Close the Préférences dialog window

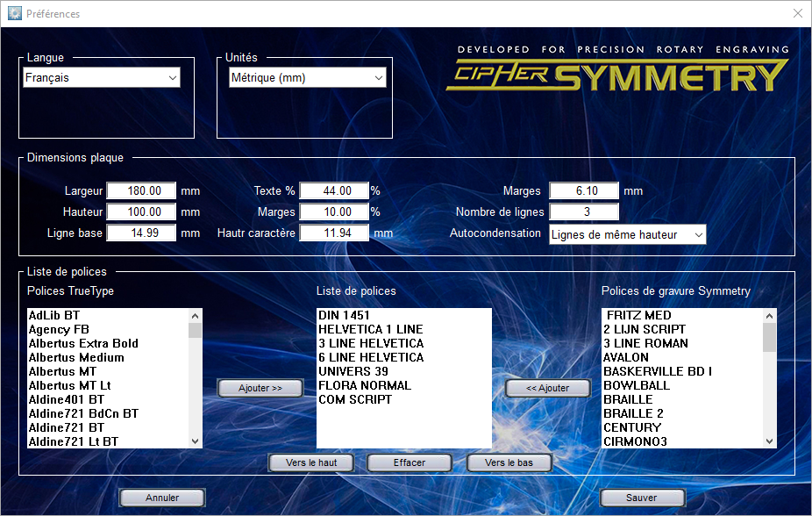click(x=797, y=13)
